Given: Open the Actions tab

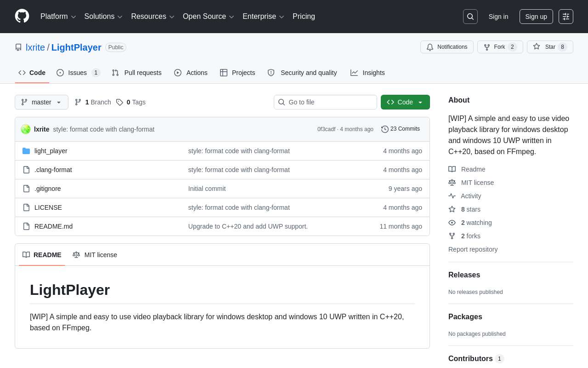Looking at the screenshot, I should coord(191,73).
